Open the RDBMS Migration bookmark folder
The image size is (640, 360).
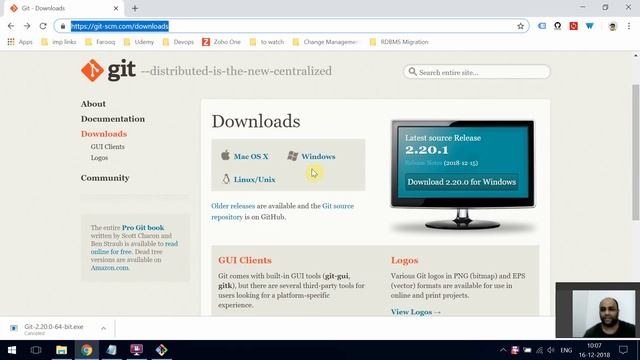[399, 42]
